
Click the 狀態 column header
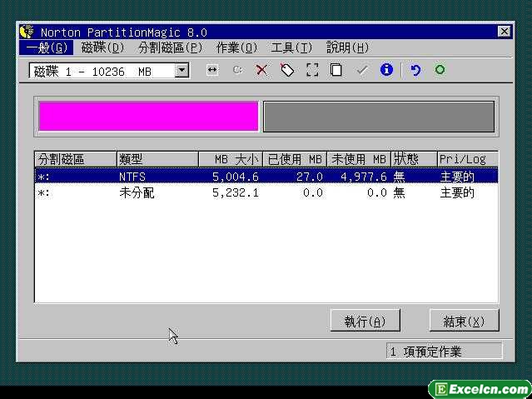(415, 159)
